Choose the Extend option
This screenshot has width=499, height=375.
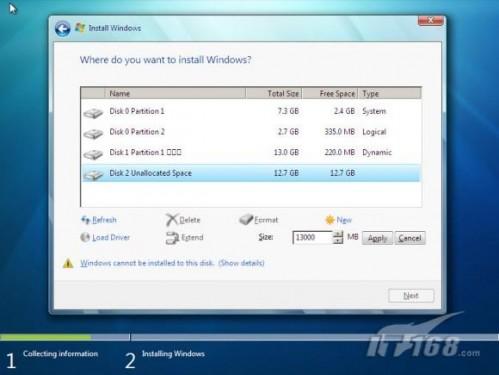pos(192,237)
